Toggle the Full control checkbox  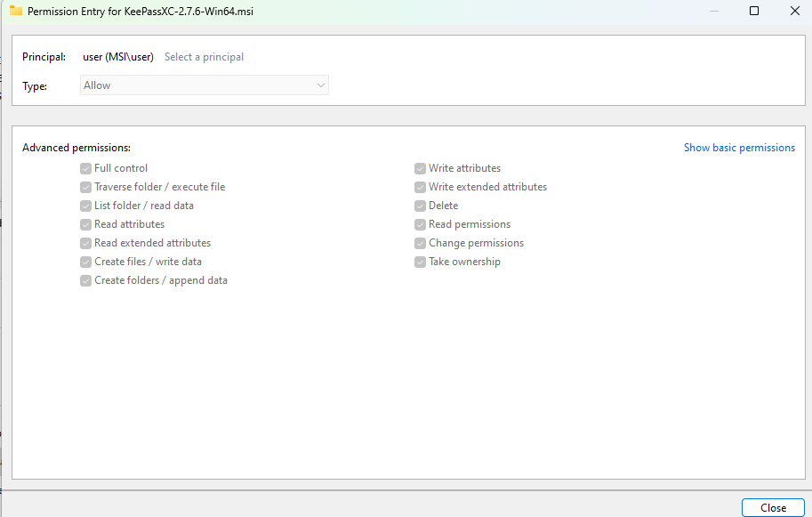(85, 168)
